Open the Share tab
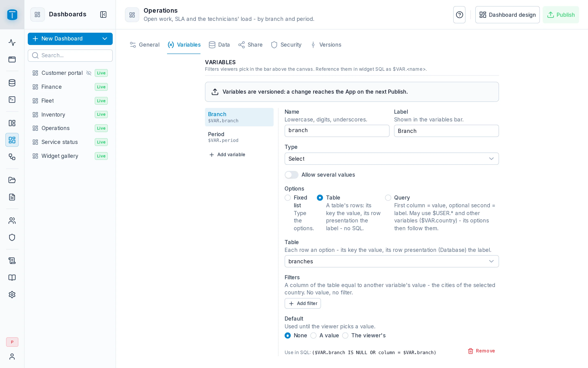The height and width of the screenshot is (368, 588). coord(251,45)
